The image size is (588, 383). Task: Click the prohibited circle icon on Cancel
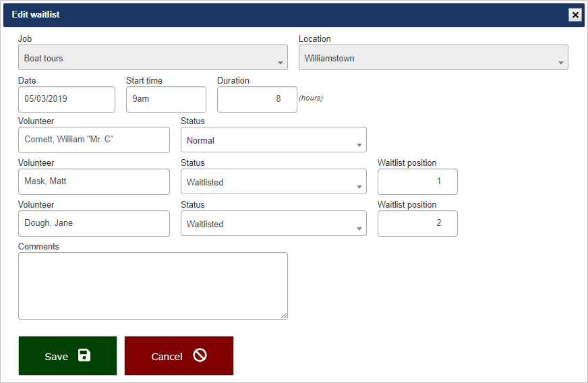(200, 355)
